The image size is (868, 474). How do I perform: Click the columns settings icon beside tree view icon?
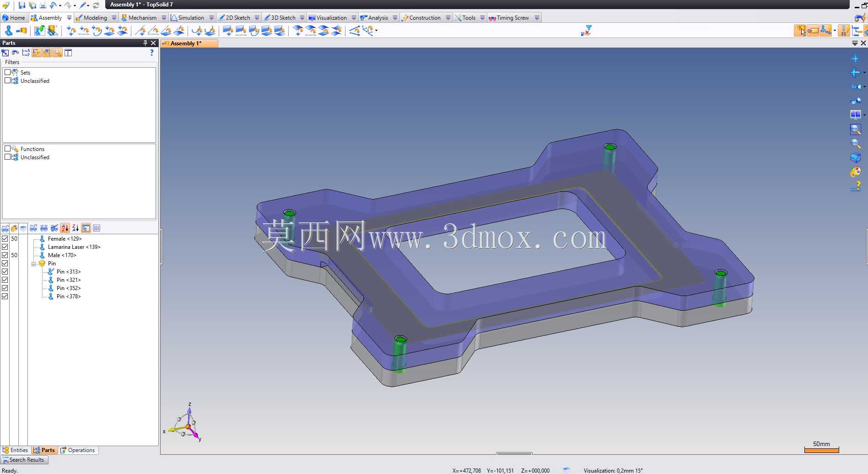[x=97, y=228]
